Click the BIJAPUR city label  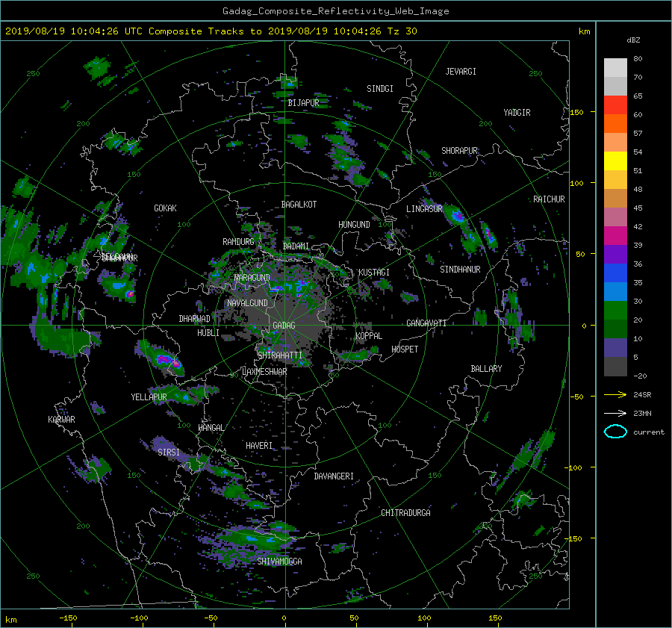click(x=303, y=103)
